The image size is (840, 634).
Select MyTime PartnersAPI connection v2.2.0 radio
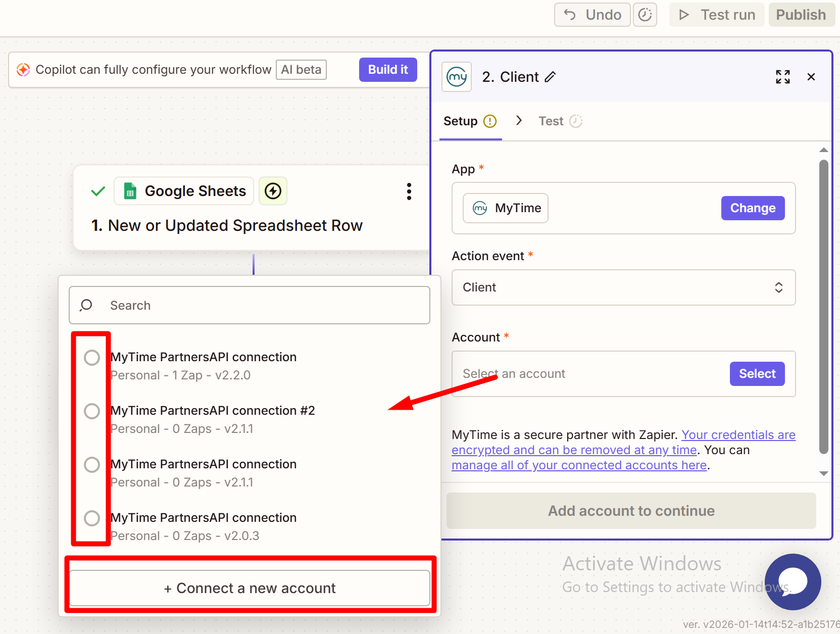point(92,358)
